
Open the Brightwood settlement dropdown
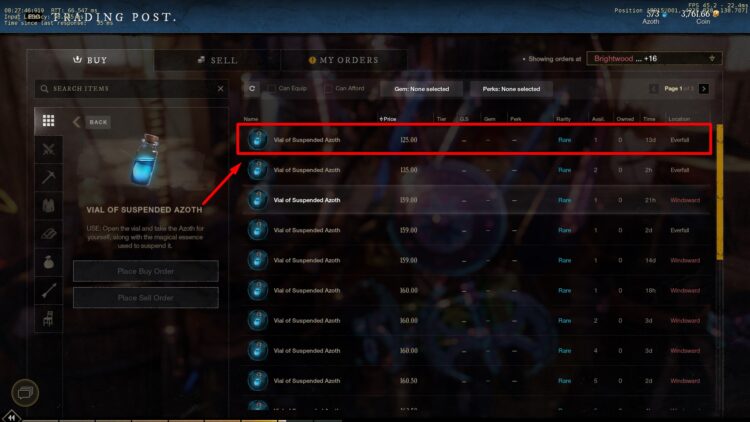tap(654, 59)
